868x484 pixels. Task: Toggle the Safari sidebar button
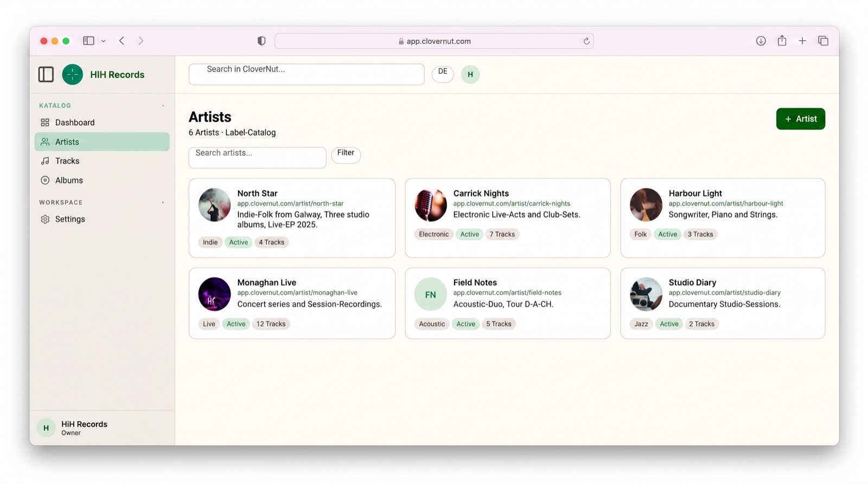88,41
